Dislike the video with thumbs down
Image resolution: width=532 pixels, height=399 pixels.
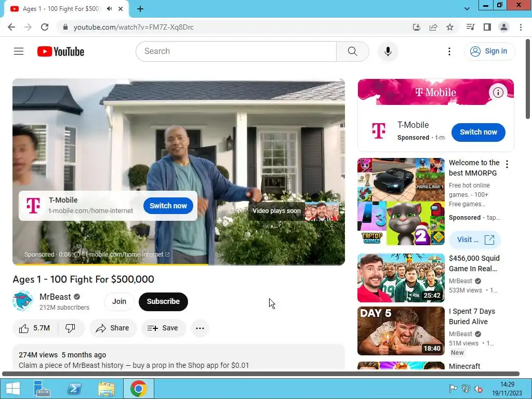[70, 328]
